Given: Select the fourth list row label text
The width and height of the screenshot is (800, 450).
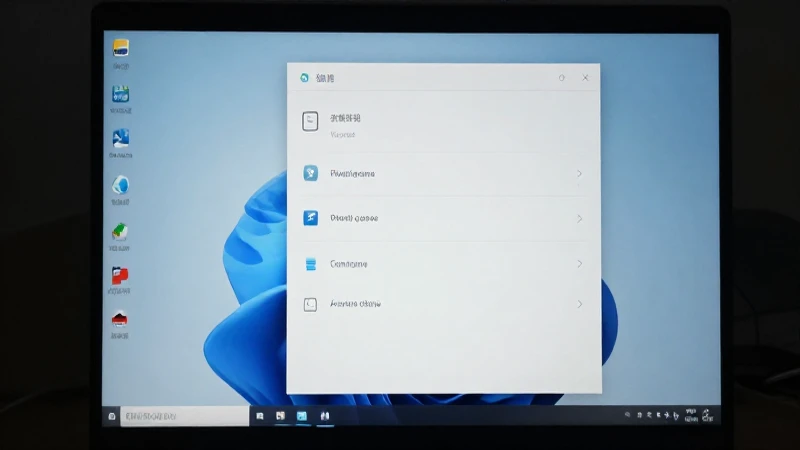Looking at the screenshot, I should pos(355,304).
